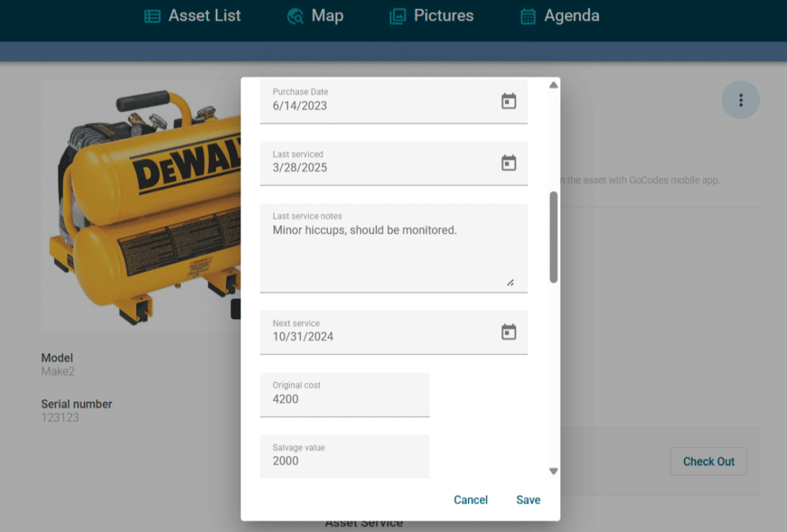Image resolution: width=787 pixels, height=532 pixels.
Task: Click the notes field resize handle
Action: 510,283
